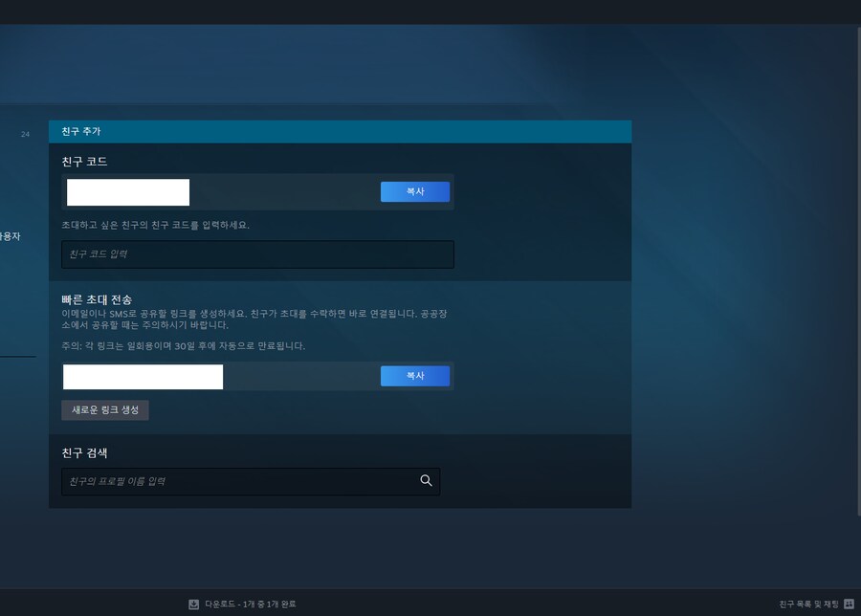Focus the 친구의 프로필 이름 입력 search field
The image size is (861, 616).
point(251,481)
